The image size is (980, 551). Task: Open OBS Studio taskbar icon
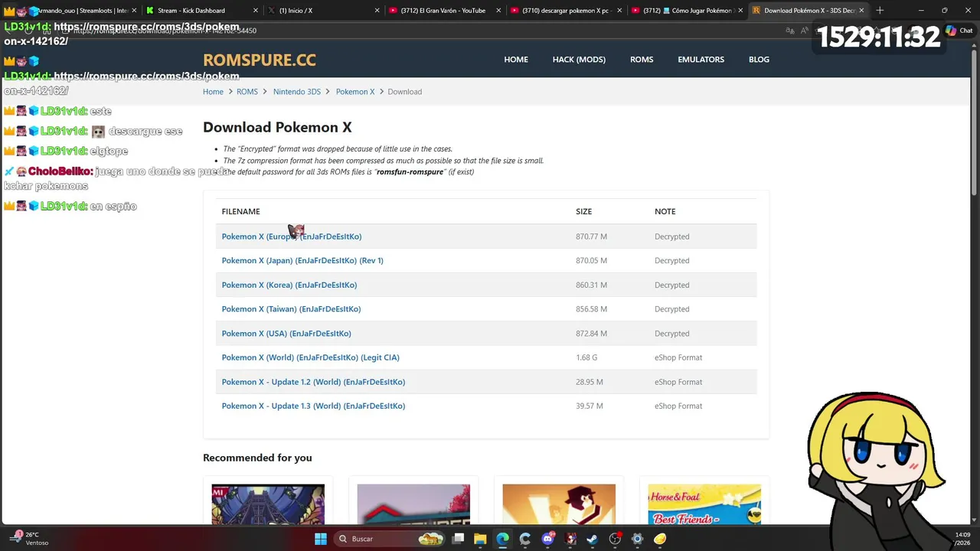point(615,539)
